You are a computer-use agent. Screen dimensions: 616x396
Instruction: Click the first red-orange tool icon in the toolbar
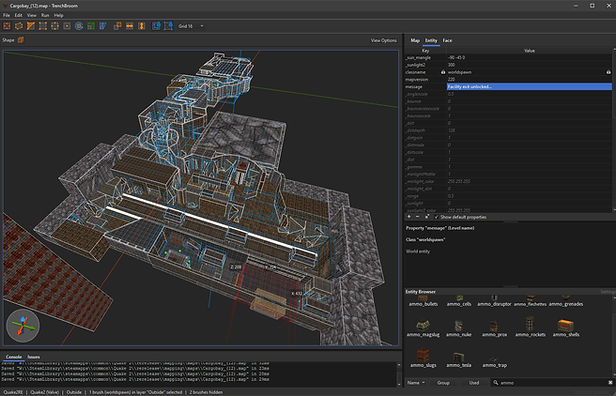pyautogui.click(x=7, y=26)
